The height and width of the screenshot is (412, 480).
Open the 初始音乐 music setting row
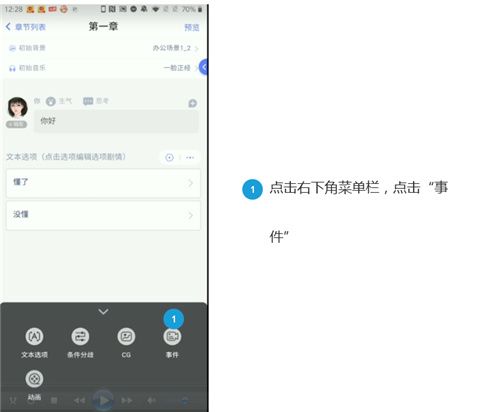pos(103,68)
